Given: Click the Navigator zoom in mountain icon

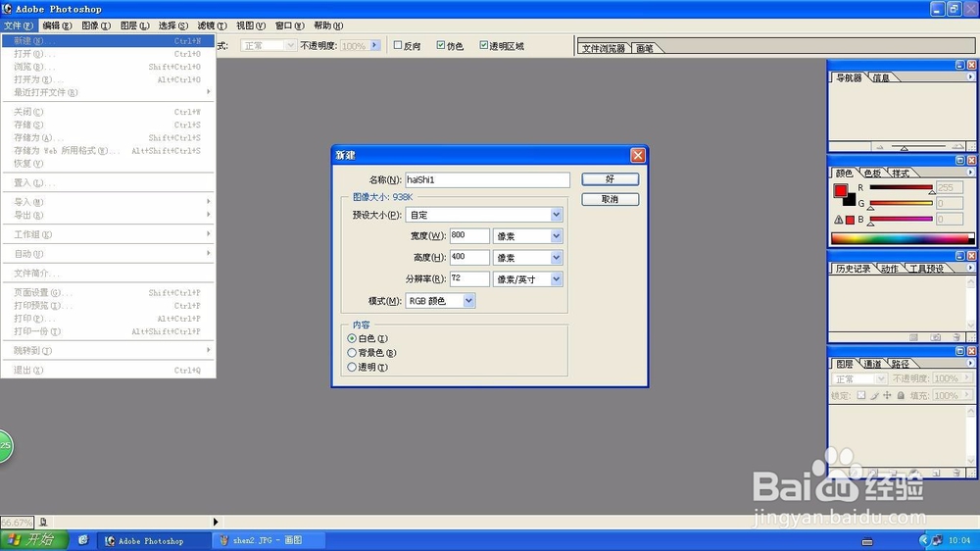Looking at the screenshot, I should [x=956, y=147].
